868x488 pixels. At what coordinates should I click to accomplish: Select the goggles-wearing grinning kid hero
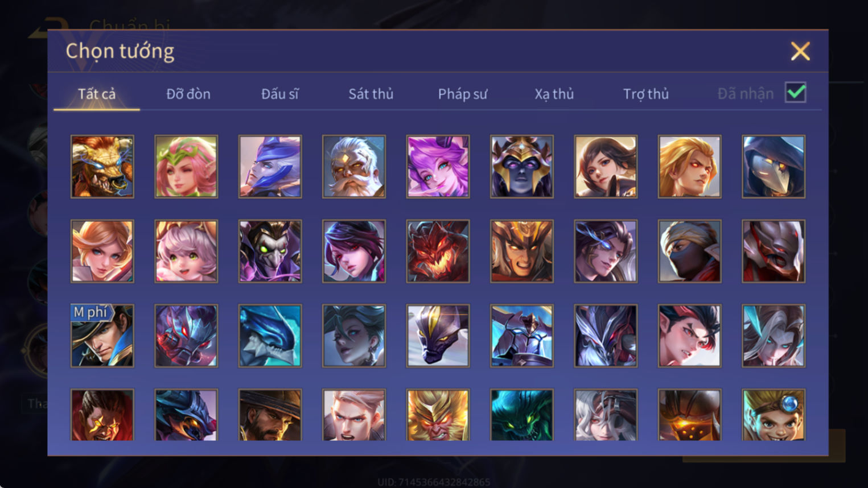click(x=774, y=415)
